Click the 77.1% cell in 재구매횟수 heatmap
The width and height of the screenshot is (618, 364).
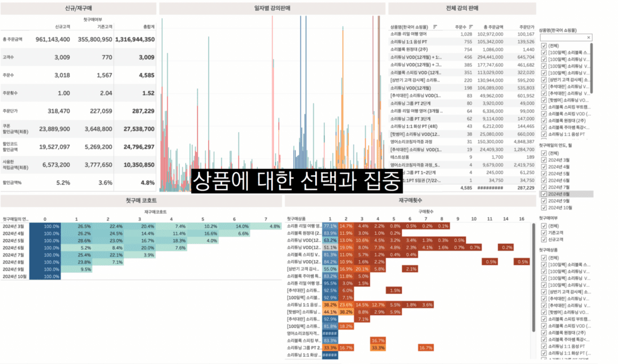(x=330, y=225)
